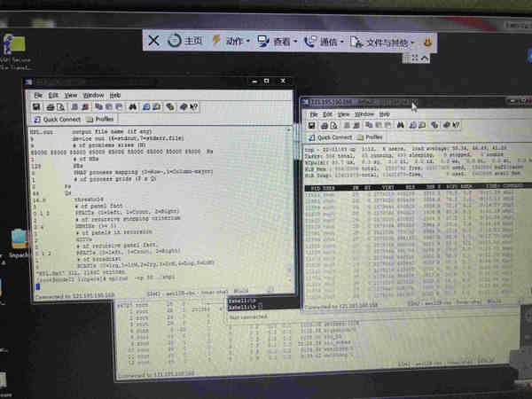Open Profiles in left SSH window
The height and width of the screenshot is (399, 532).
point(100,119)
